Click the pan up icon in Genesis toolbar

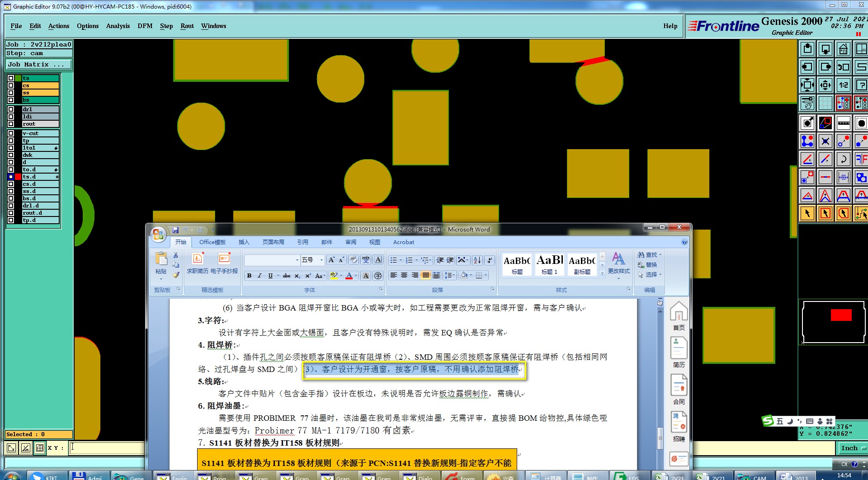pyautogui.click(x=807, y=49)
